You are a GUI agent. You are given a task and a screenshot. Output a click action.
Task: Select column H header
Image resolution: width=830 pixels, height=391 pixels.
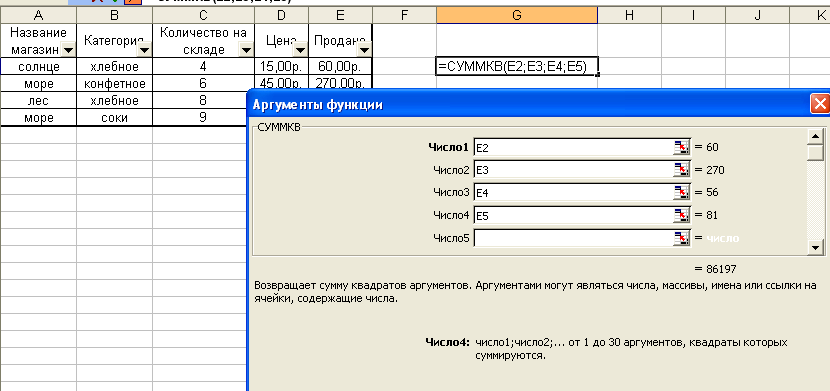click(629, 15)
